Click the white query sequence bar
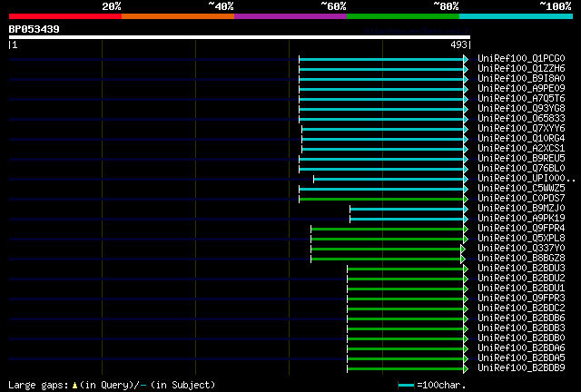The width and height of the screenshot is (581, 392). click(x=240, y=37)
